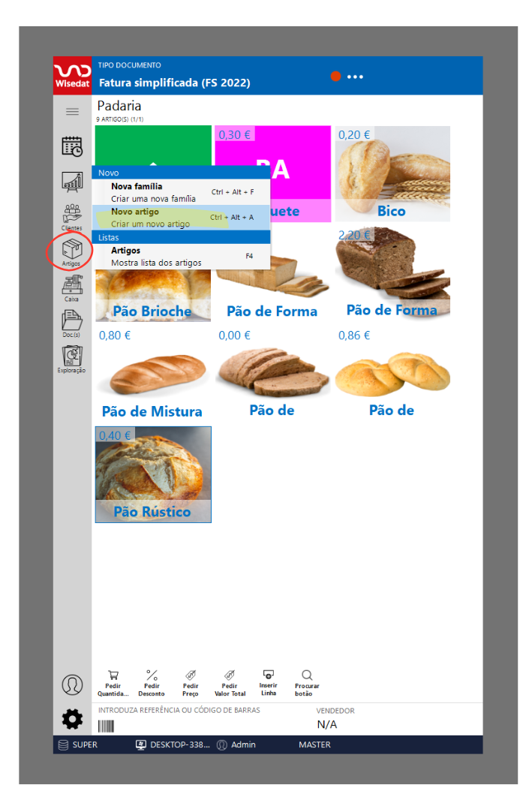
Task: Open the Caixa cash register icon
Action: click(x=72, y=288)
